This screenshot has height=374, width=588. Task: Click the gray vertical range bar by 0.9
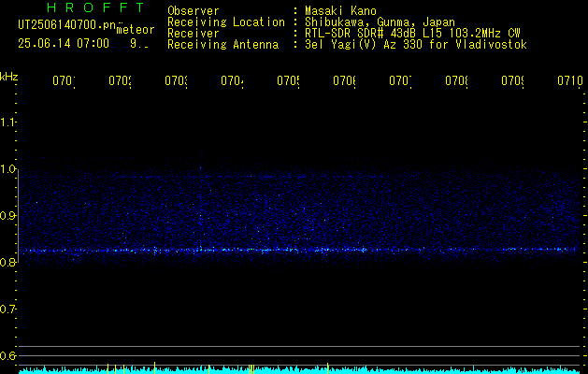pyautogui.click(x=18, y=218)
